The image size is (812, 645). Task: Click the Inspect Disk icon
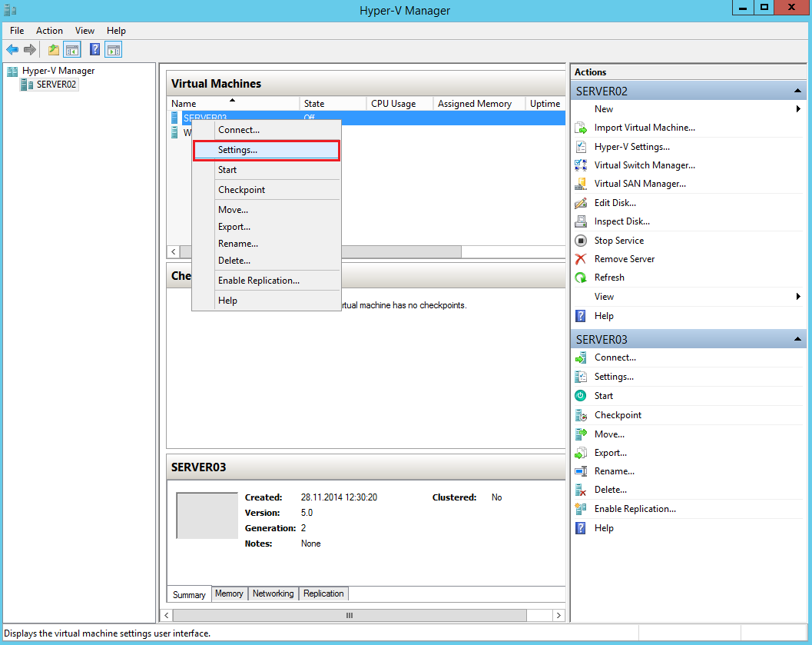(x=581, y=221)
